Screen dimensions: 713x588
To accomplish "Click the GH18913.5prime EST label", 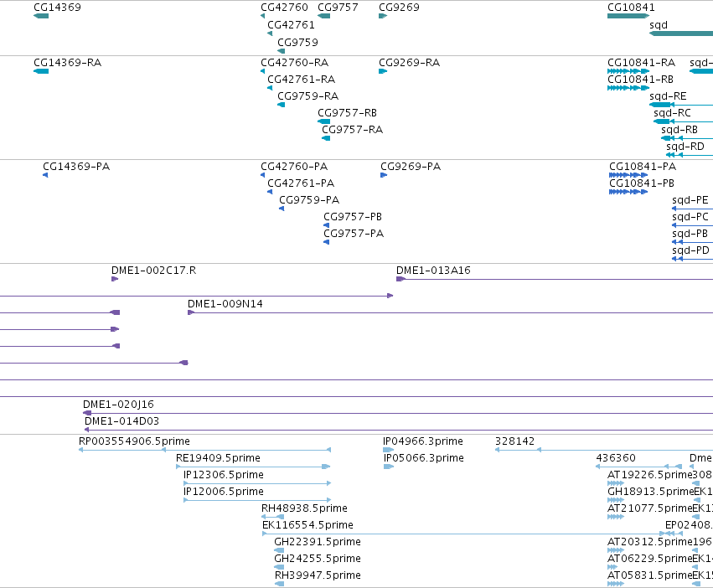I will pos(650,492).
